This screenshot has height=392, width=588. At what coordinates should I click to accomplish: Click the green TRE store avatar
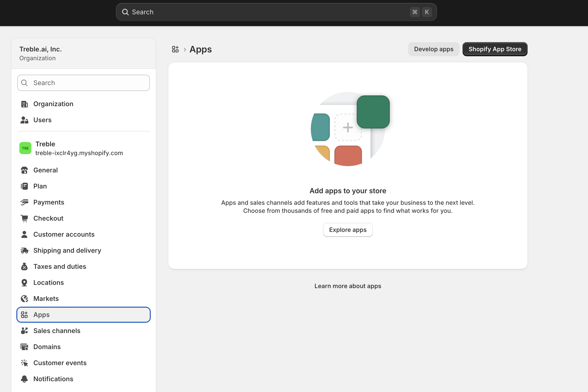pos(25,148)
